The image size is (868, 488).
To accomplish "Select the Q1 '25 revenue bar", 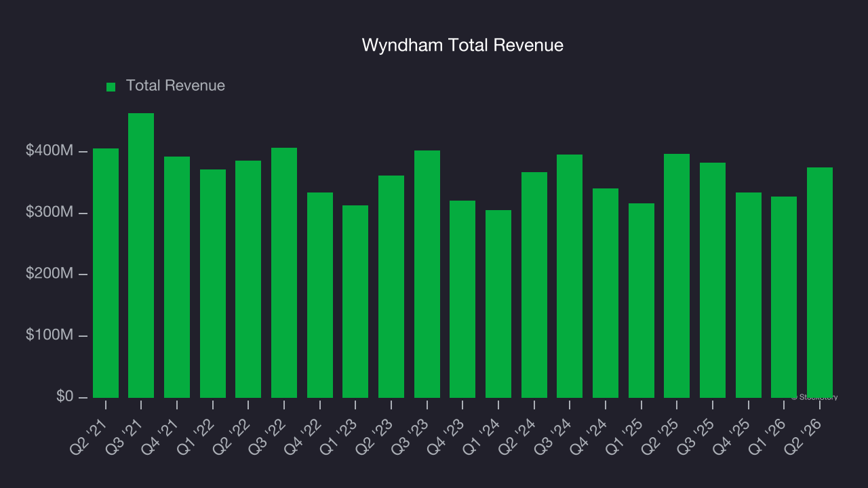I will (642, 300).
